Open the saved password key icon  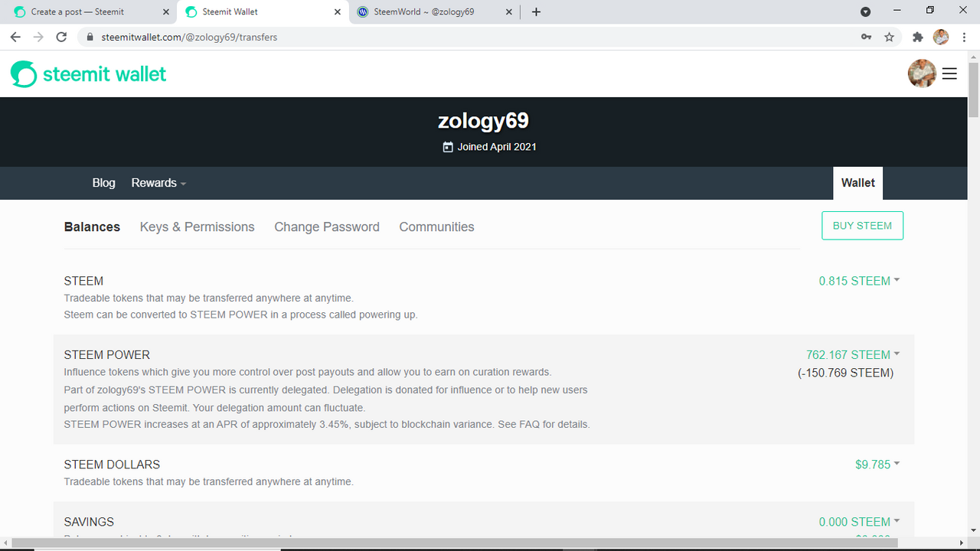866,37
